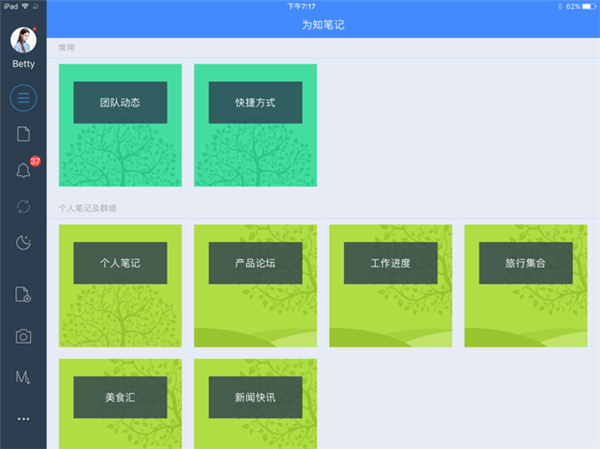This screenshot has width=600, height=449.
Task: Open the camera capture icon in sidebar
Action: 23,336
